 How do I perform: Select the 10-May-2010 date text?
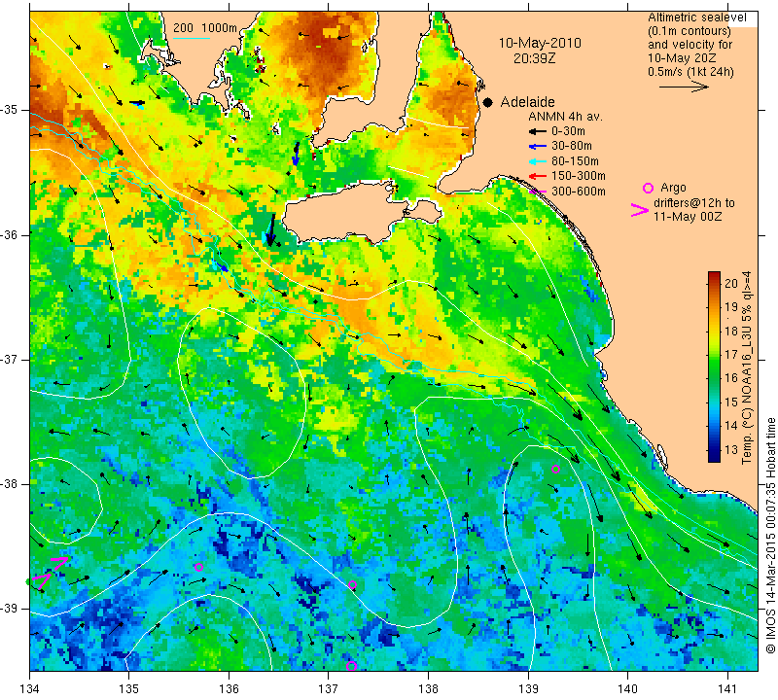540,43
